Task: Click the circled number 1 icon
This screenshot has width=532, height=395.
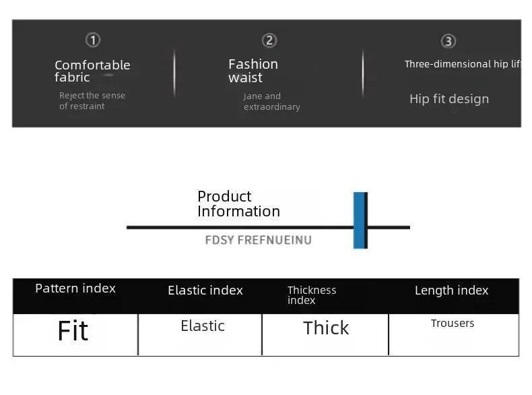Action: [93, 40]
